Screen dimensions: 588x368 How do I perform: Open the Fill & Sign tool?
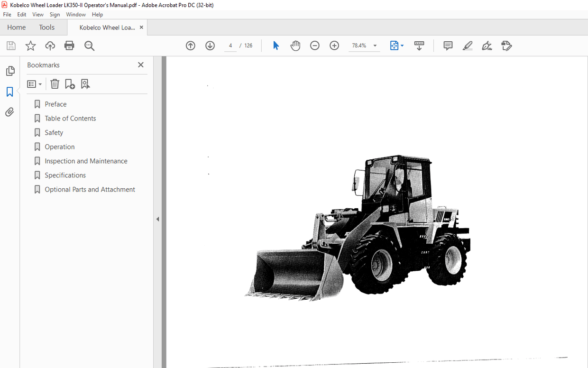pyautogui.click(x=487, y=46)
